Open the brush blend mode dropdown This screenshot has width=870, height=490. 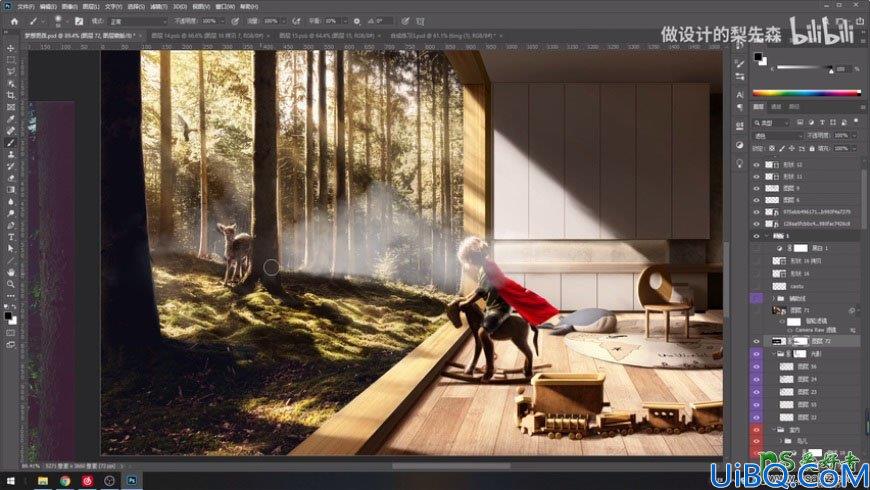pyautogui.click(x=137, y=21)
